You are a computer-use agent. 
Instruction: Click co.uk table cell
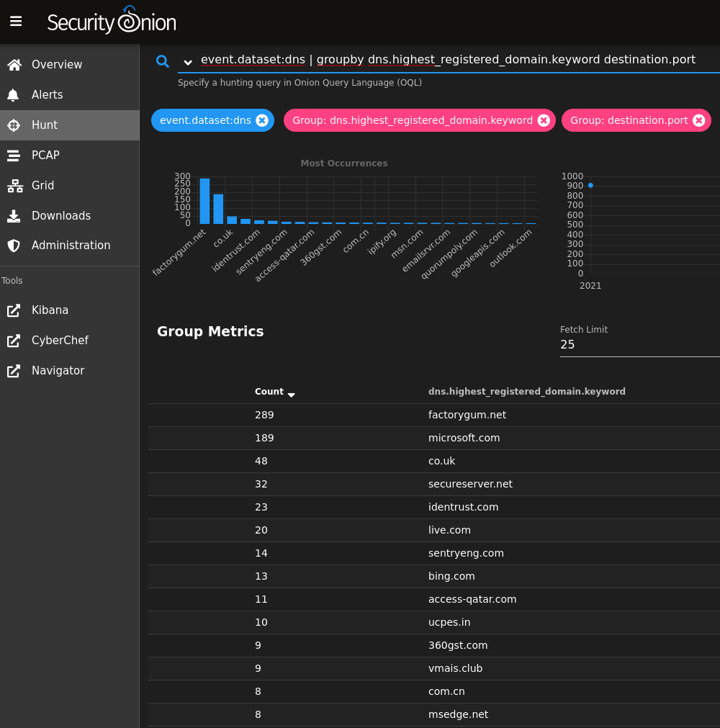441,461
